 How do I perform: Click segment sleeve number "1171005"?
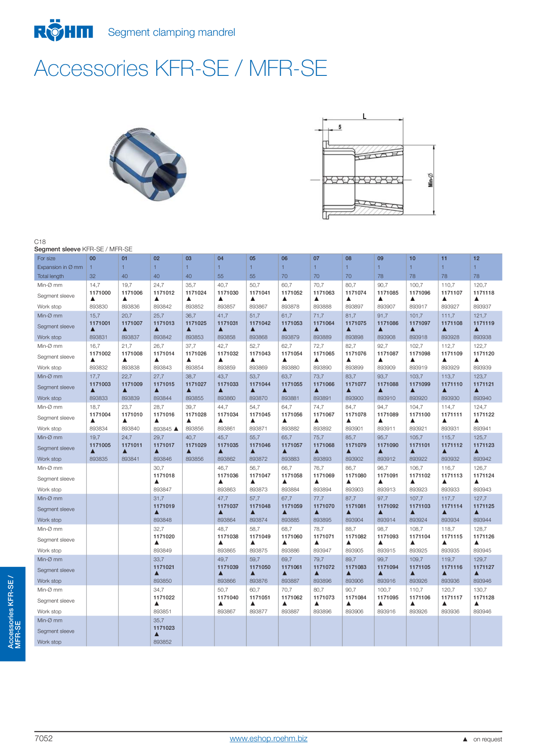(100, 445)
